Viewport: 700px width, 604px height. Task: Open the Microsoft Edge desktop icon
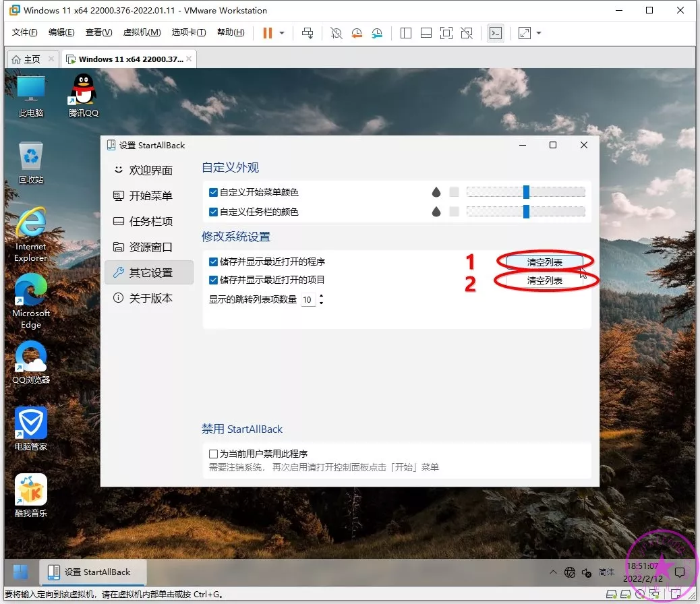[x=31, y=301]
